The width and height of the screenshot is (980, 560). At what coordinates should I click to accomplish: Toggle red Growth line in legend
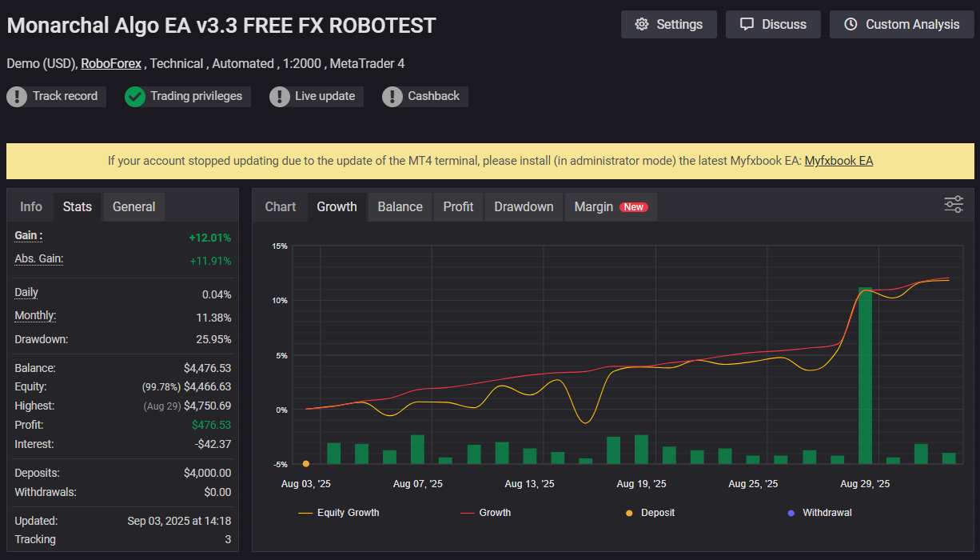coord(485,512)
